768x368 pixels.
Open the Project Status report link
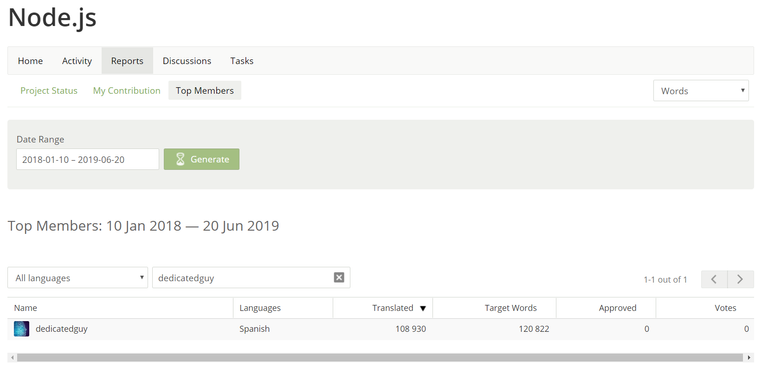[x=49, y=91]
